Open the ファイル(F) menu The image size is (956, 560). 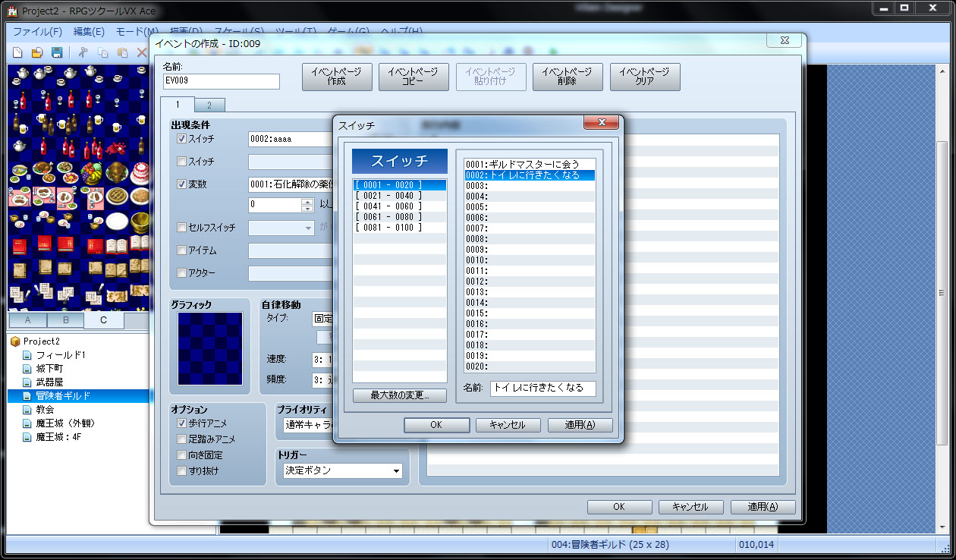click(37, 32)
